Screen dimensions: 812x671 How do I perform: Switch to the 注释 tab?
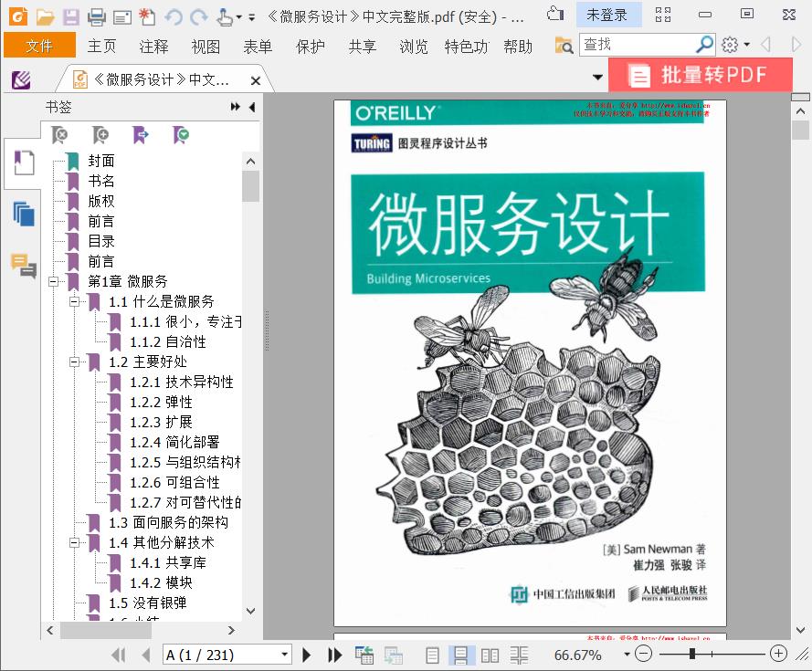coord(153,46)
